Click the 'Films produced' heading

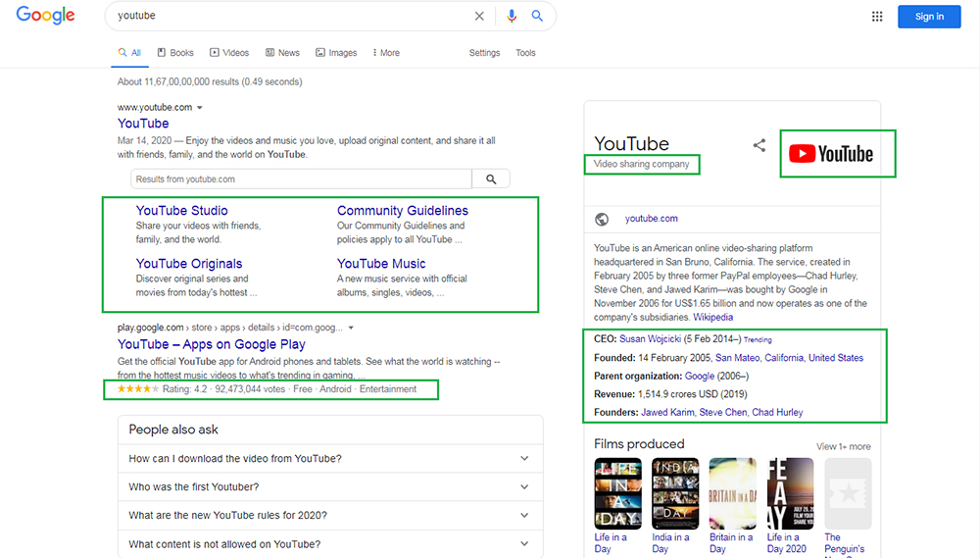639,444
